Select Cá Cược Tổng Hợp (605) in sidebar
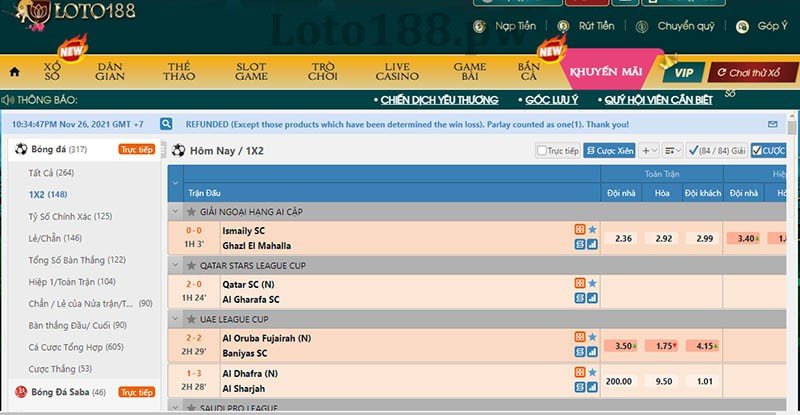800x415 pixels. [x=76, y=347]
